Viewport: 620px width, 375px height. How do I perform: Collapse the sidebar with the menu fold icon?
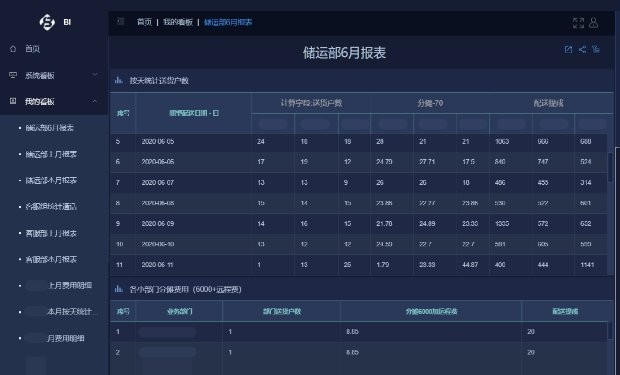click(121, 22)
